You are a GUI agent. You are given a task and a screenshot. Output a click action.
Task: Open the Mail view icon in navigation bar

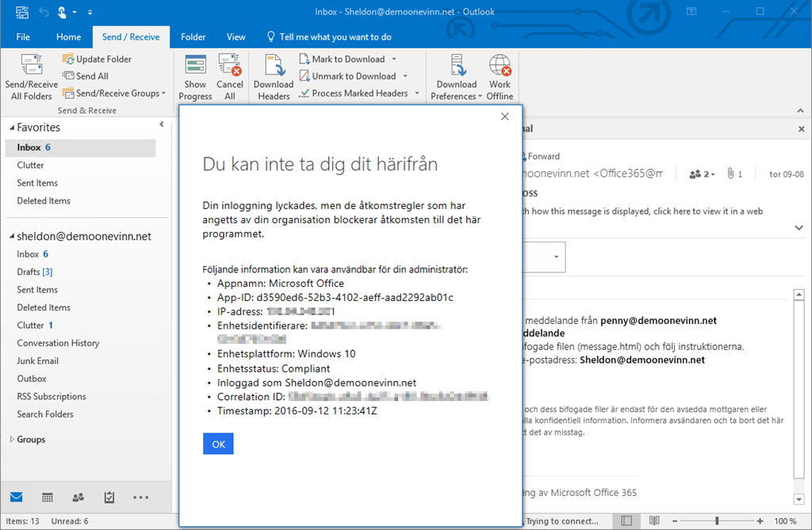tap(16, 498)
